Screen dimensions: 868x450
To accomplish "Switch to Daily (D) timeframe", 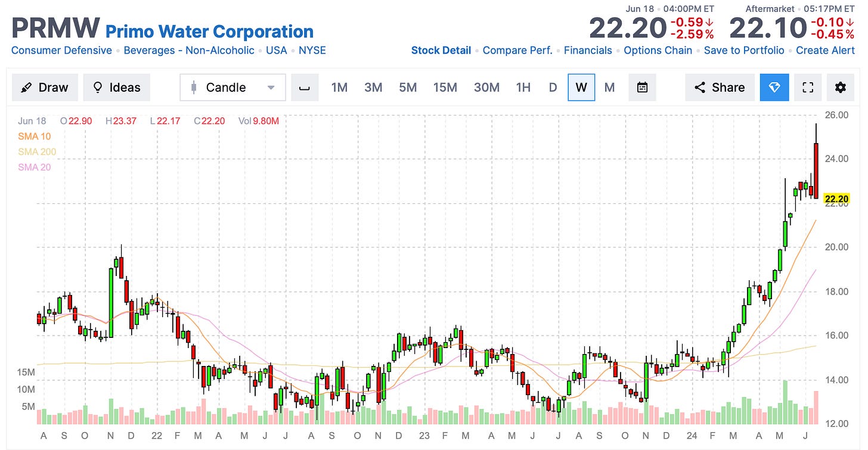I will coord(553,88).
